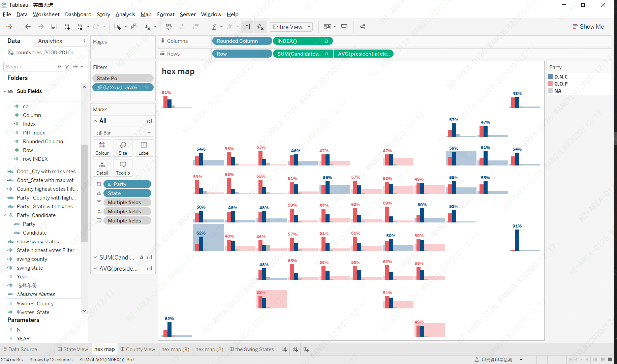Click the Show Me button
The height and width of the screenshot is (364, 617).
[588, 27]
